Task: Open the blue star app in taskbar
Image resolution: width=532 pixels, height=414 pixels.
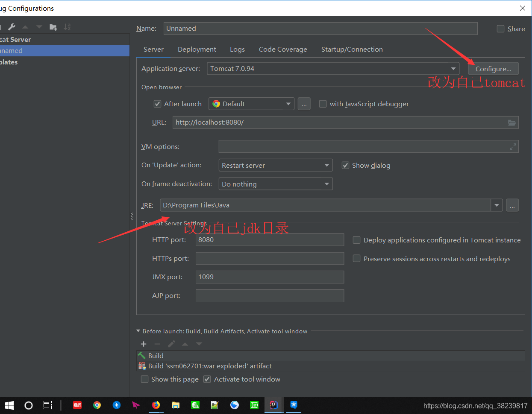Action: pyautogui.click(x=294, y=405)
